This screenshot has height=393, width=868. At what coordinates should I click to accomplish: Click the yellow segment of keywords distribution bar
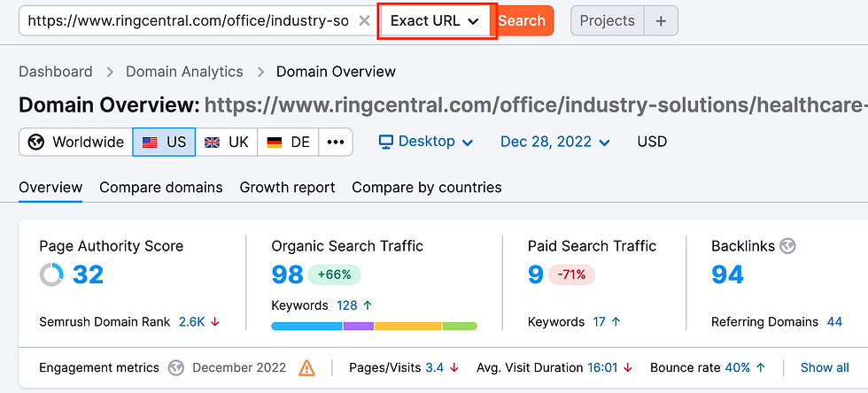tap(408, 327)
